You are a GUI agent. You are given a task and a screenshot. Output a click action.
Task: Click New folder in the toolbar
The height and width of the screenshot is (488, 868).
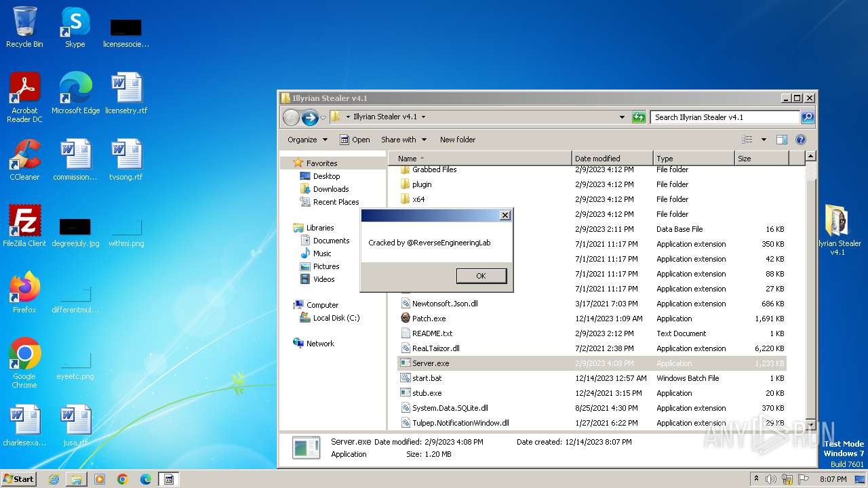458,140
